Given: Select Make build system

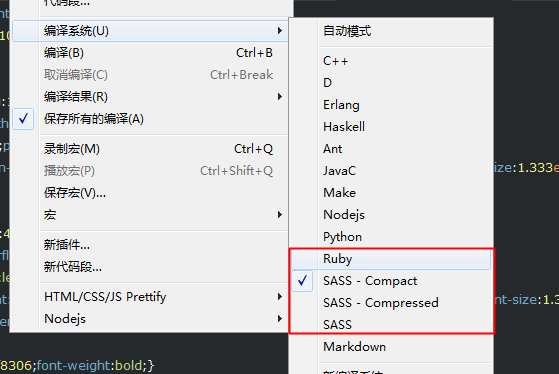Looking at the screenshot, I should point(391,193).
